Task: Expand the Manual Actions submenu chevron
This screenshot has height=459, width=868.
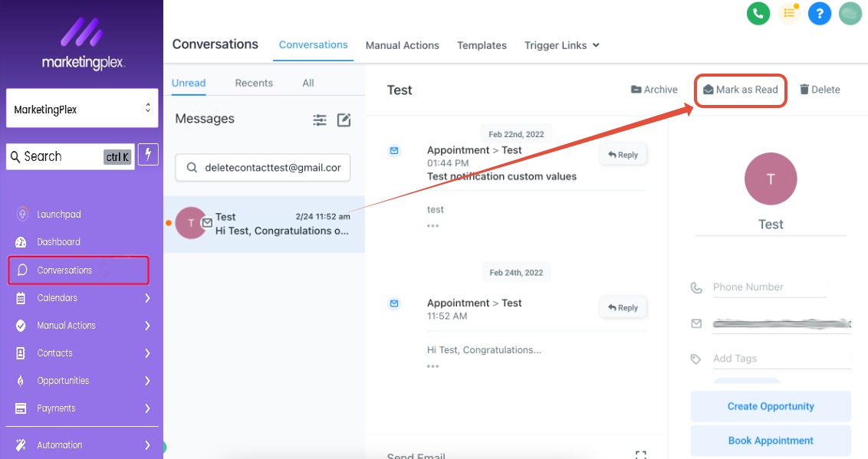Action: click(147, 326)
